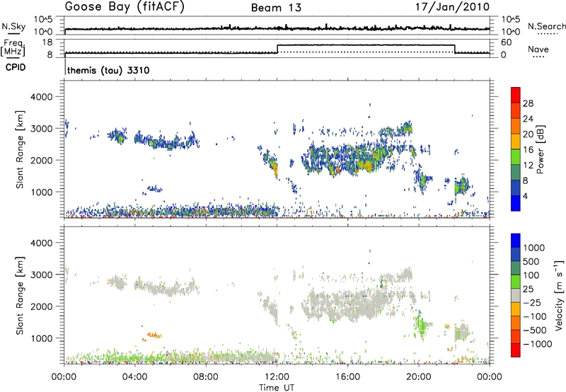Click the 'CPID' label
The height and width of the screenshot is (392, 566).
click(16, 67)
